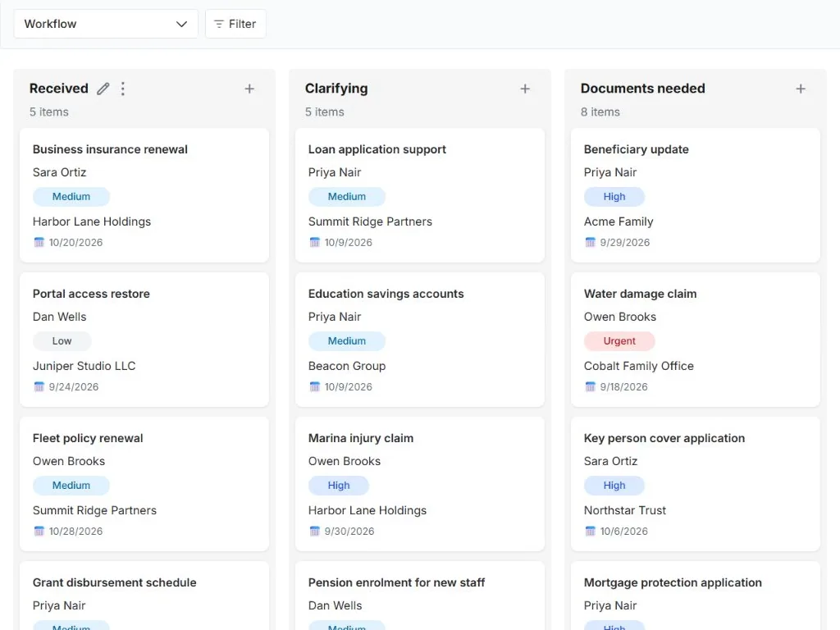Screen dimensions: 840x630
Task: Open the Water damage claim card
Action: pos(696,340)
